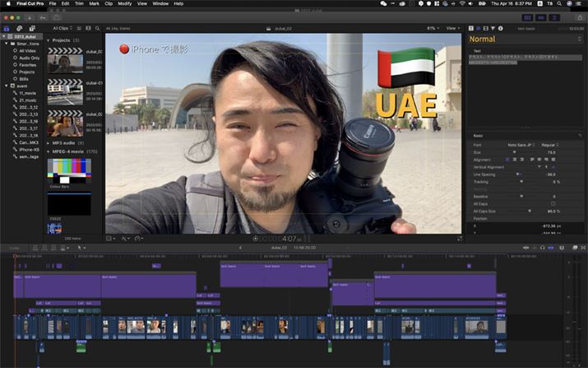Click the browser search magnifier

pos(98,29)
